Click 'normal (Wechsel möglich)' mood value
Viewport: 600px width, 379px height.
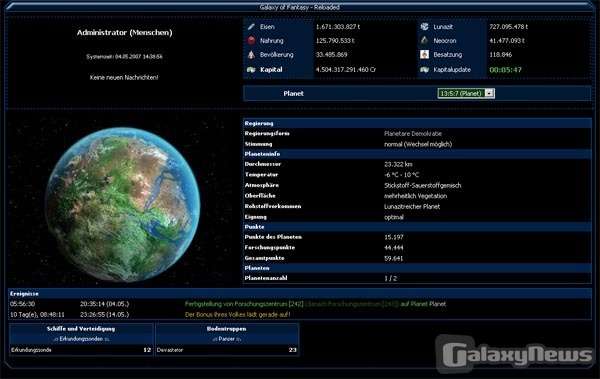pyautogui.click(x=418, y=144)
